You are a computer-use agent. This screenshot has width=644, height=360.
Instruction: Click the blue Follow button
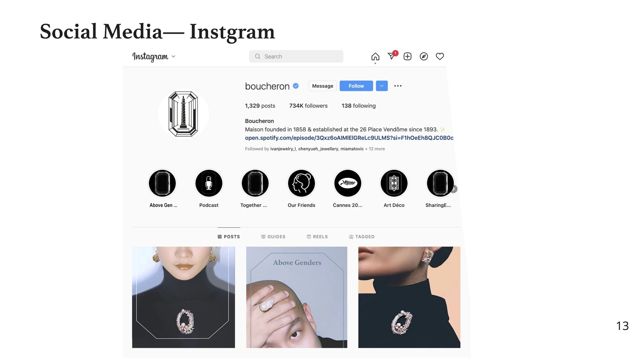pyautogui.click(x=356, y=86)
